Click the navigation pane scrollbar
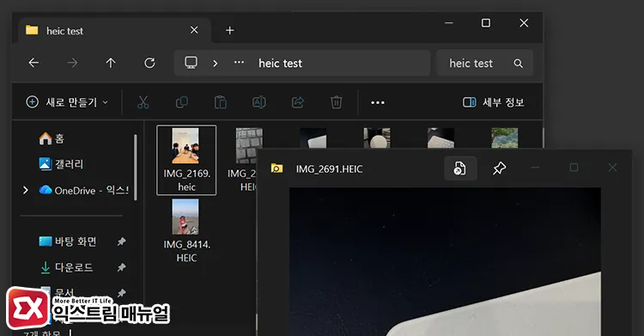The image size is (644, 336). (x=135, y=168)
